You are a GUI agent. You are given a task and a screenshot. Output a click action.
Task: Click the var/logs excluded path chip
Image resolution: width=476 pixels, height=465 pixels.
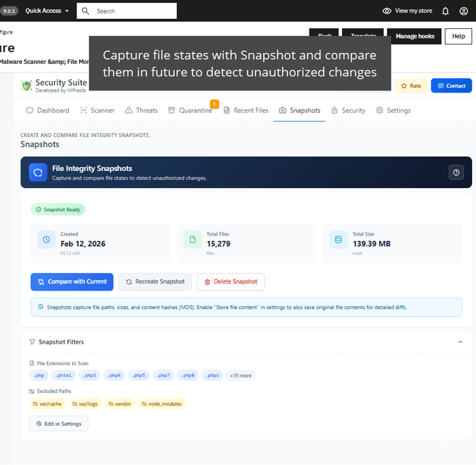click(85, 404)
